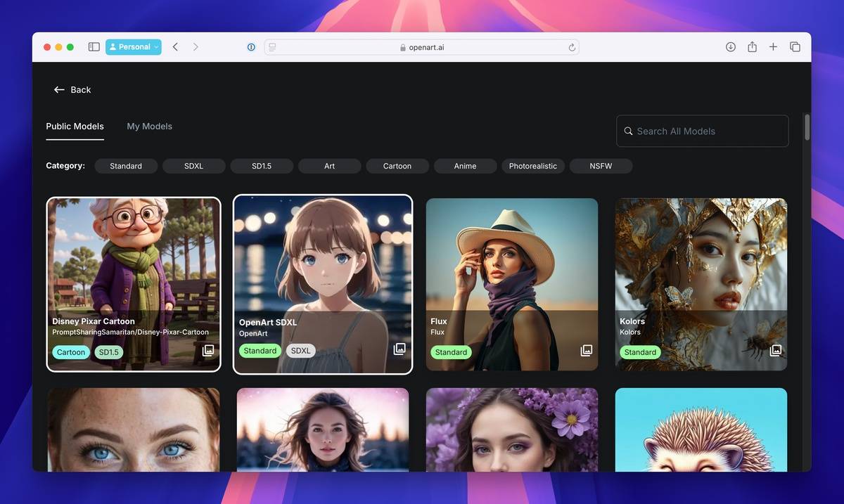Click the search magnifier icon

pos(629,131)
